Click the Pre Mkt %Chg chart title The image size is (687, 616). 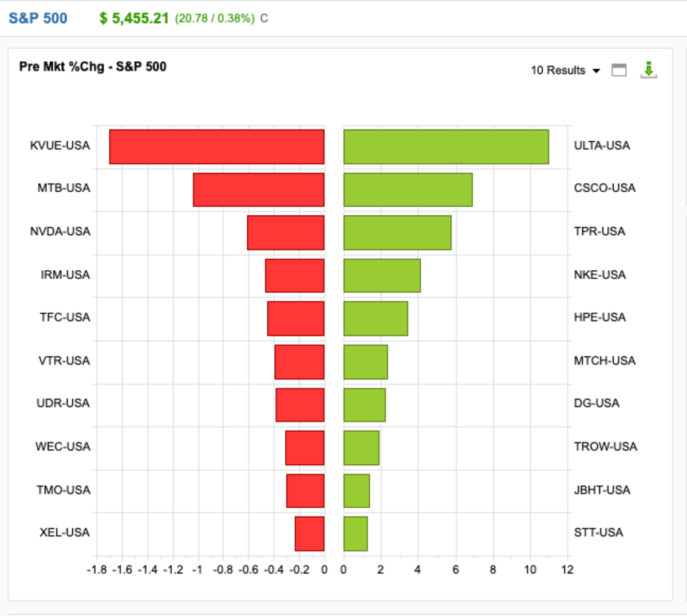pyautogui.click(x=93, y=66)
